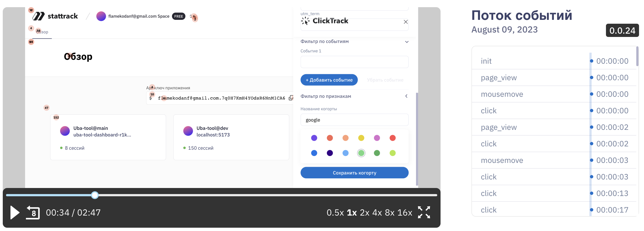Click the stattrack logo icon

[x=39, y=16]
